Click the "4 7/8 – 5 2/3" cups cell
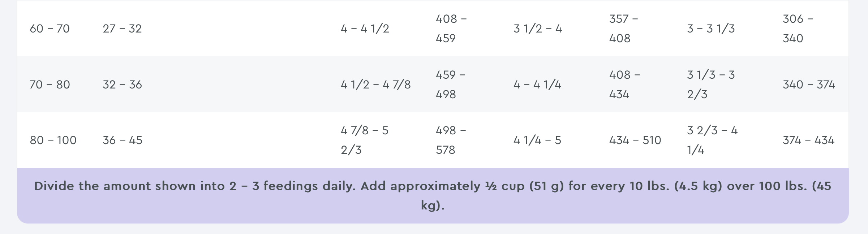This screenshot has width=868, height=234. [x=365, y=140]
